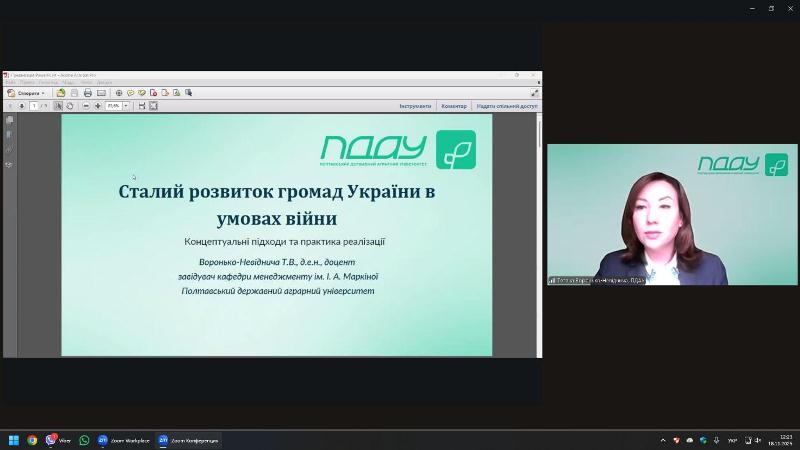Click the speaker video thumbnail in Zoom
The image size is (800, 450).
point(672,214)
